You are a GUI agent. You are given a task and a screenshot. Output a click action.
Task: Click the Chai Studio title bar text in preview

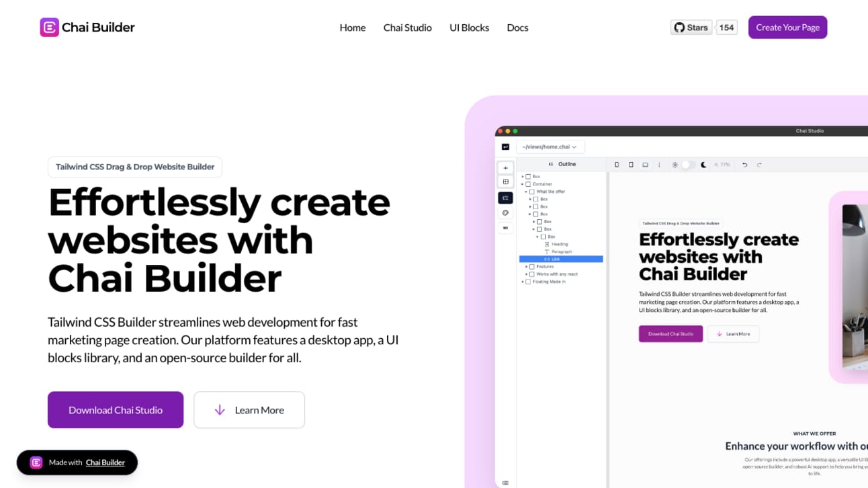pyautogui.click(x=810, y=131)
